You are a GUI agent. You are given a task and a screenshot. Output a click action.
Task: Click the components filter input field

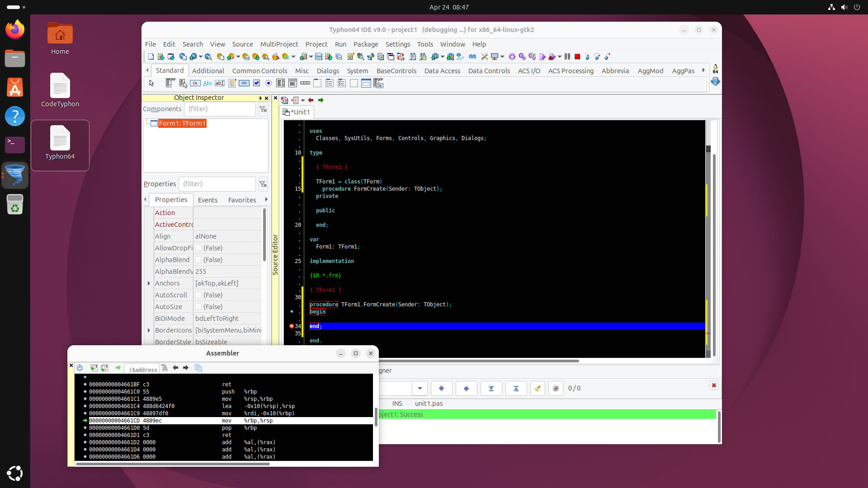(220, 109)
